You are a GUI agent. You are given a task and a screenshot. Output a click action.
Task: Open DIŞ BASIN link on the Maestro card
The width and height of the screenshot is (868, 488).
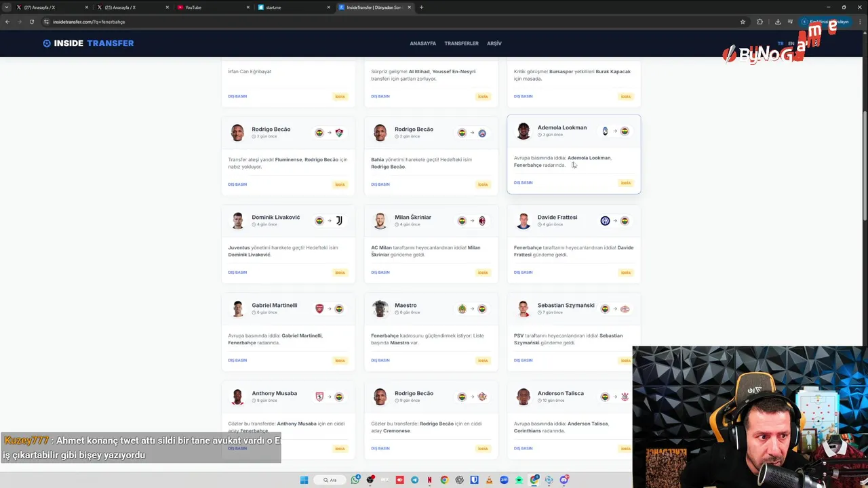[380, 361]
